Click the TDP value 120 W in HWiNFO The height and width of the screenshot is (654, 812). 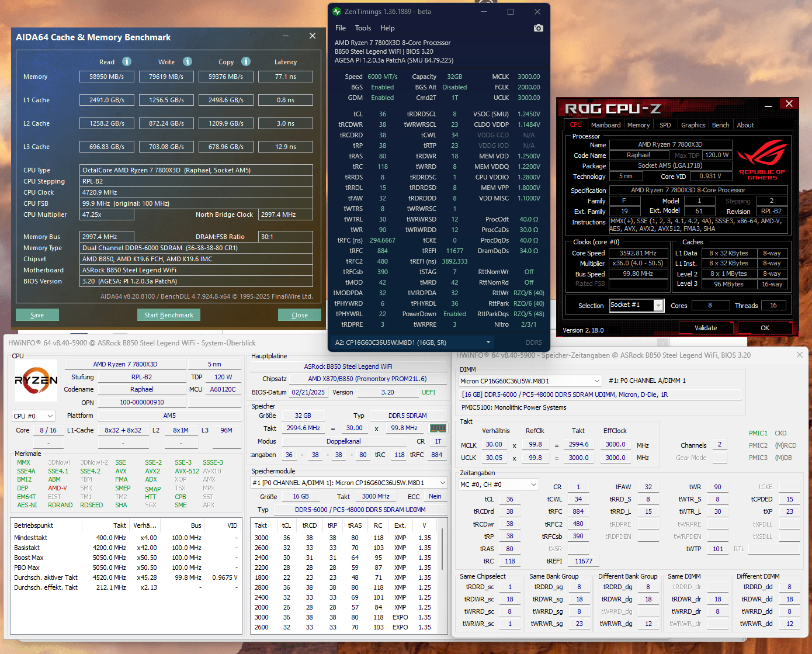click(223, 377)
